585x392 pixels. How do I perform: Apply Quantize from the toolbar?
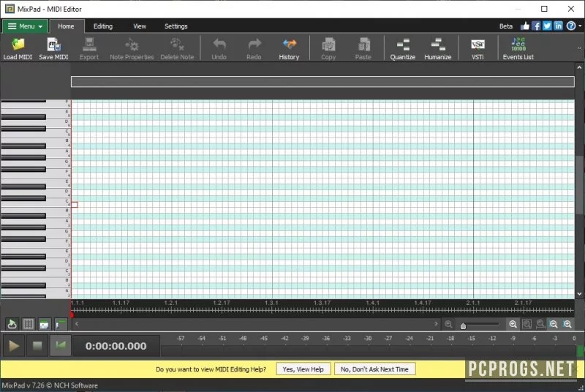pos(403,48)
